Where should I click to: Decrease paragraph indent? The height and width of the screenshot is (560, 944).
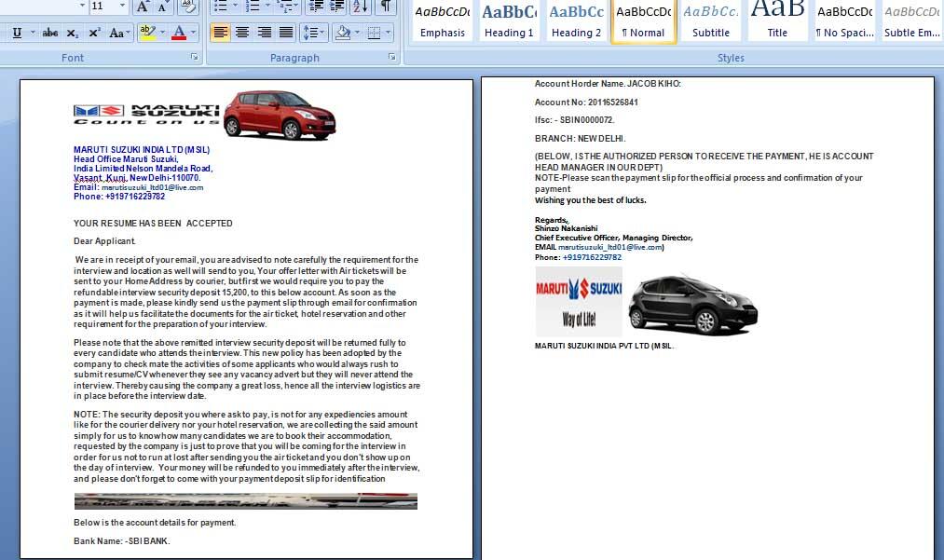[316, 7]
